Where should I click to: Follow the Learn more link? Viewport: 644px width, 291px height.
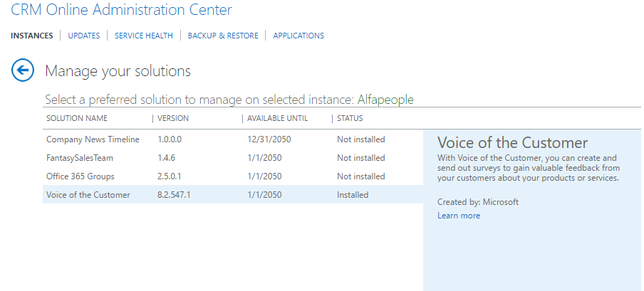point(459,216)
